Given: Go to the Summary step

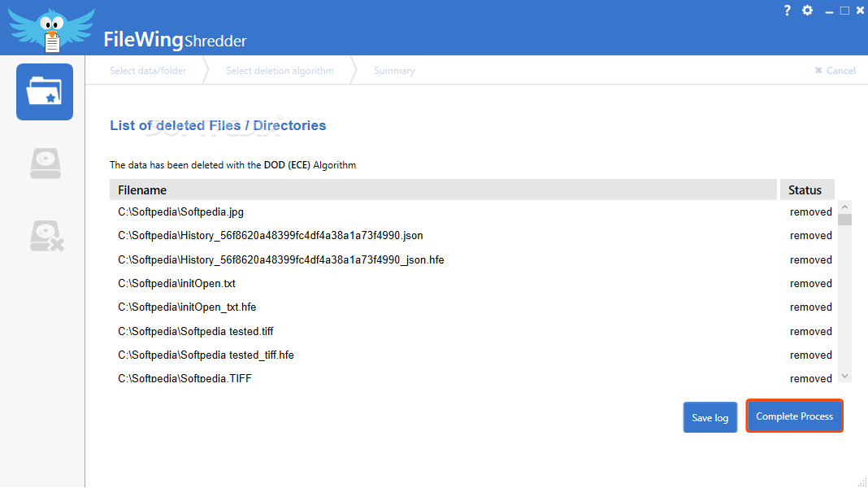Looking at the screenshot, I should tap(394, 71).
